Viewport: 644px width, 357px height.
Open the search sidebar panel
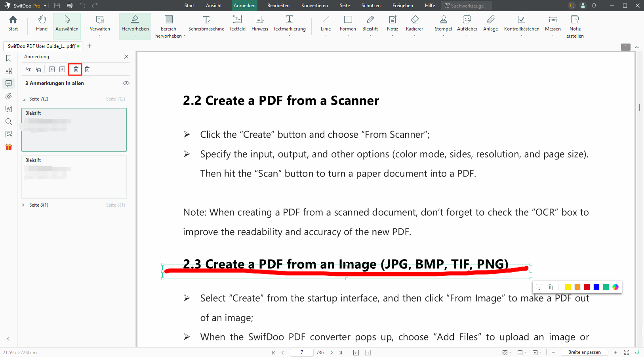coord(9,122)
